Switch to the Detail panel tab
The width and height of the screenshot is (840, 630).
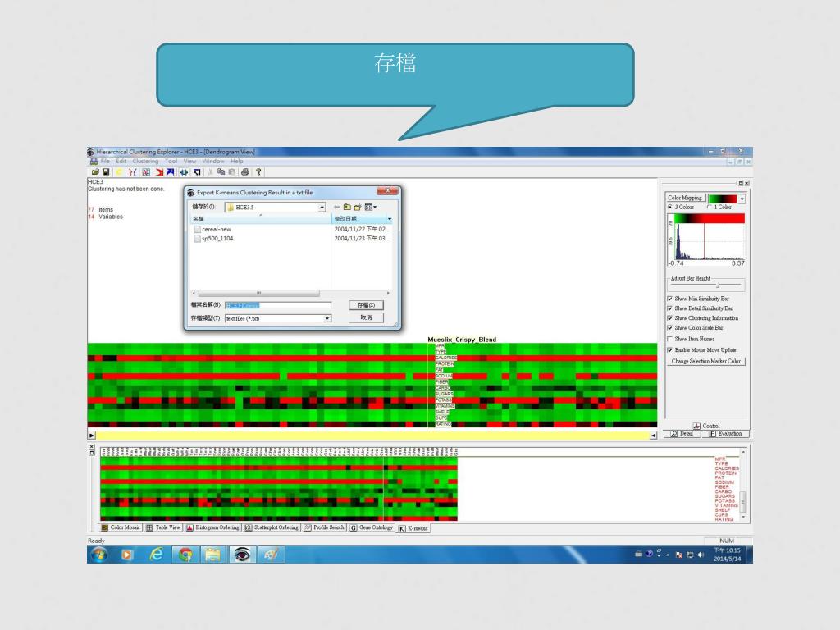tap(682, 434)
